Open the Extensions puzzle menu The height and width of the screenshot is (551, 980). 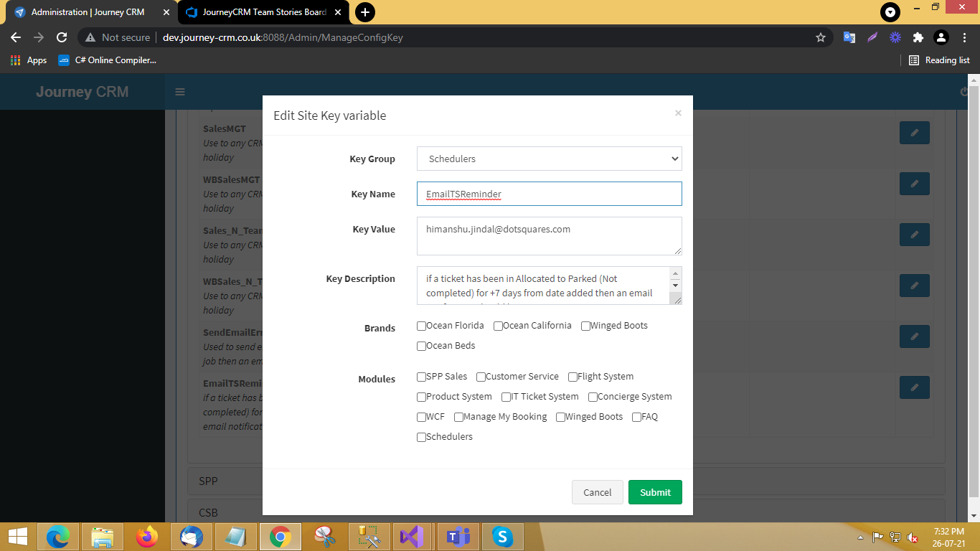point(918,37)
